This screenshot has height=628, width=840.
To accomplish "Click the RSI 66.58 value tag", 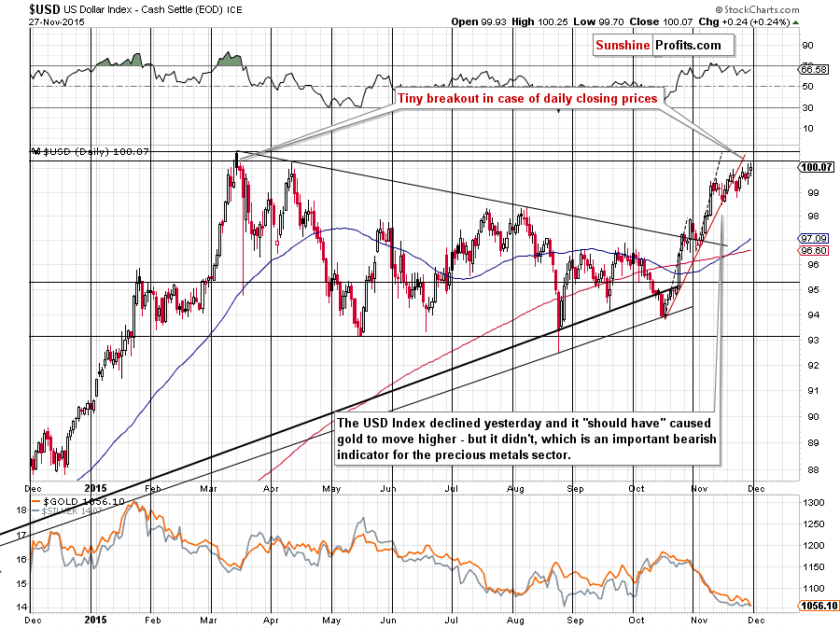I will coord(813,70).
